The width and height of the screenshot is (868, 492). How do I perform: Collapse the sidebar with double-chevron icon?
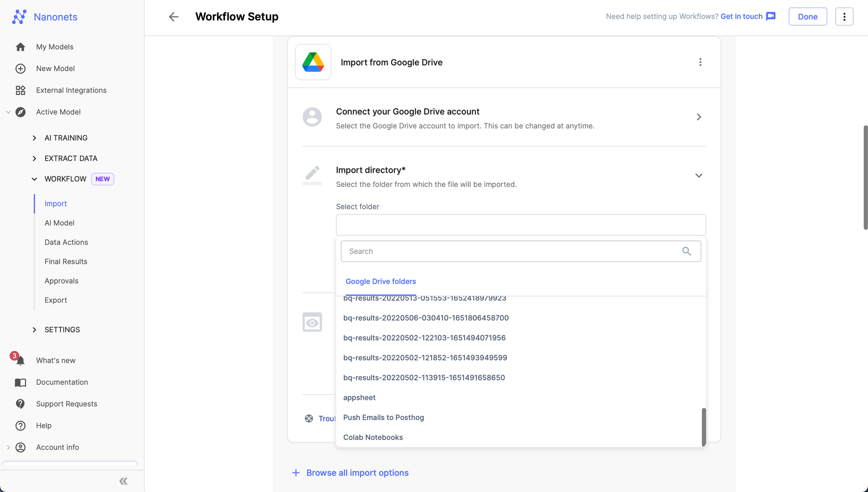click(x=123, y=481)
